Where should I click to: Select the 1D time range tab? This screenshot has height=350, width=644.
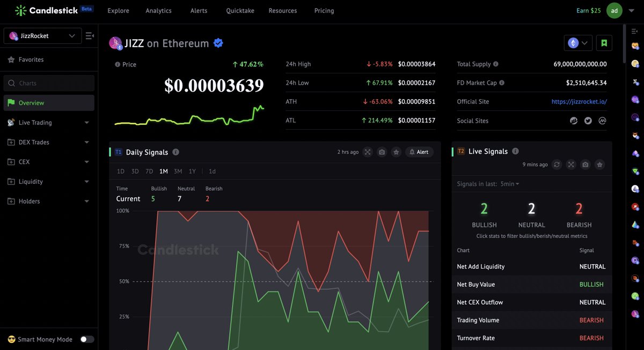pyautogui.click(x=121, y=172)
